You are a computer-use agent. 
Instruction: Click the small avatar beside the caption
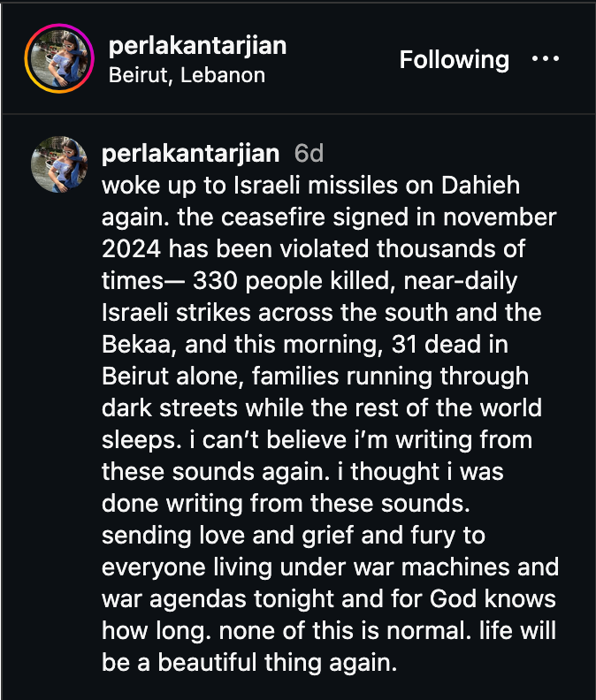[59, 164]
